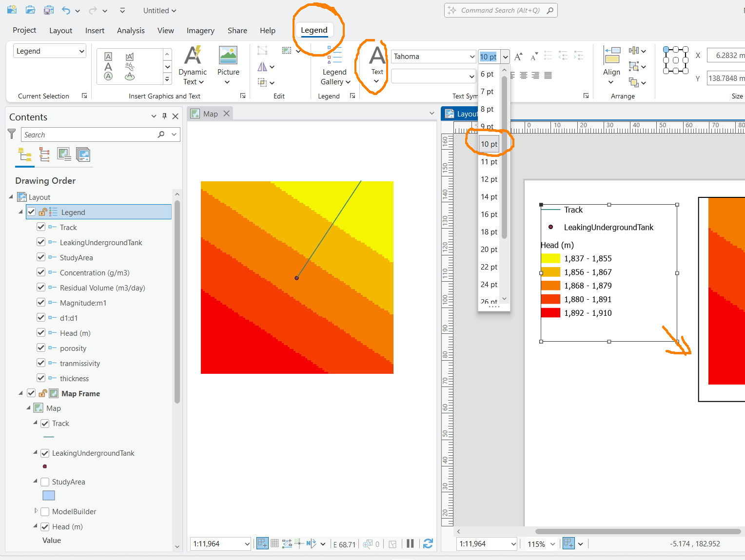Screen dimensions: 745x560
Task: Select the List By Drawing Order view
Action: [x=25, y=154]
